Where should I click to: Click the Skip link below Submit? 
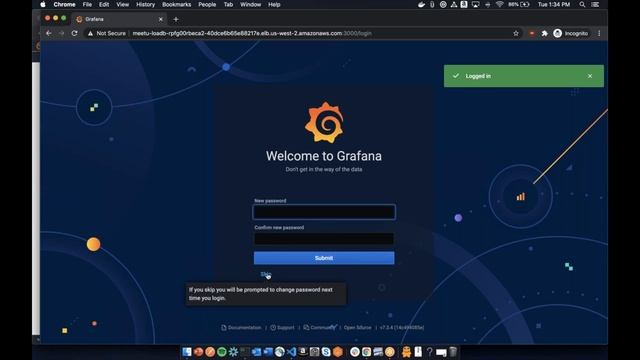(x=266, y=274)
